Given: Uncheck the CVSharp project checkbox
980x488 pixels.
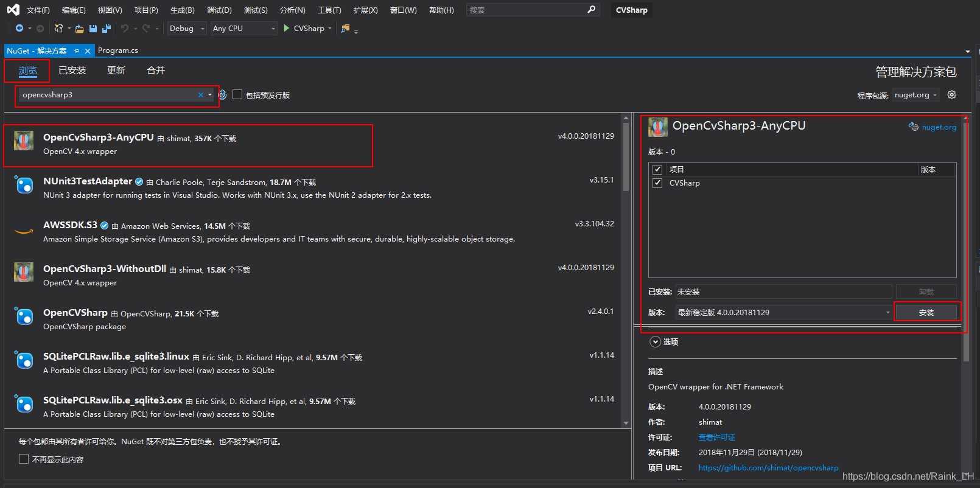Looking at the screenshot, I should [657, 183].
